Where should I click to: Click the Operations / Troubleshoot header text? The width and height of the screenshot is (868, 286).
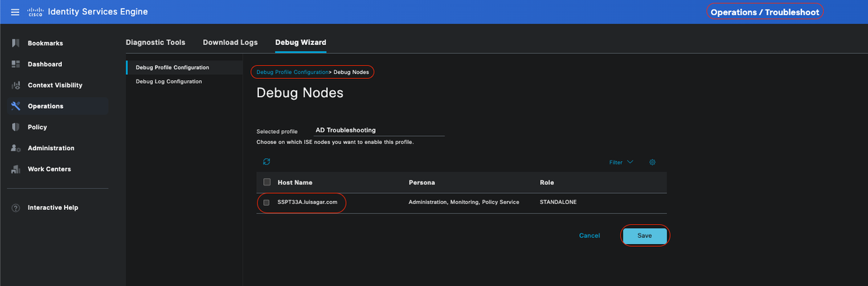coord(765,12)
